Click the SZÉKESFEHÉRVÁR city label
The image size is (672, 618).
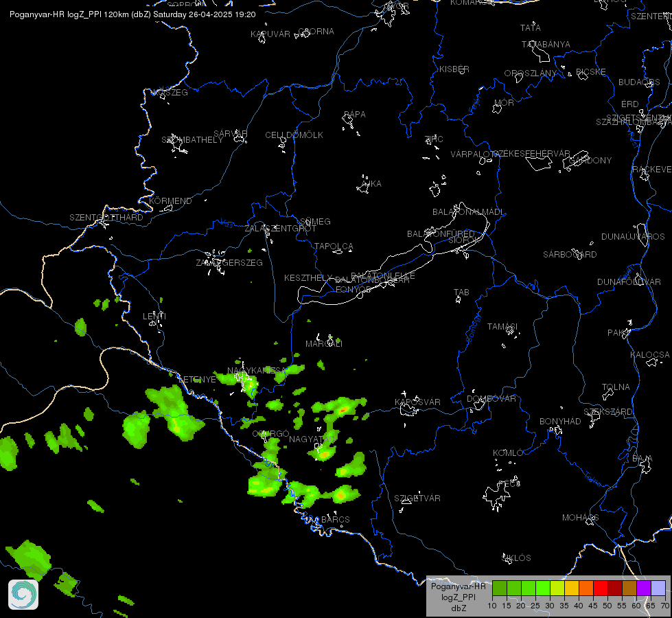point(532,154)
